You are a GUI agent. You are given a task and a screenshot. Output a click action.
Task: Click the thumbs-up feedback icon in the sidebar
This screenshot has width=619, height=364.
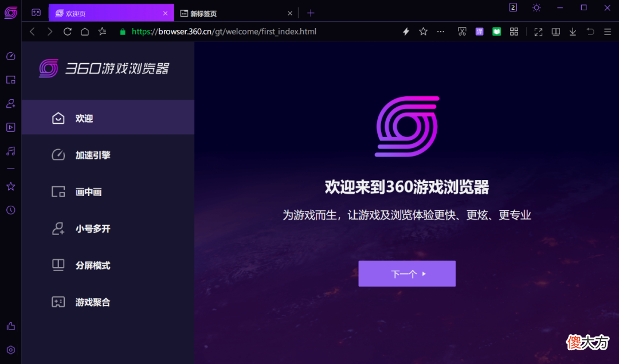point(11,326)
